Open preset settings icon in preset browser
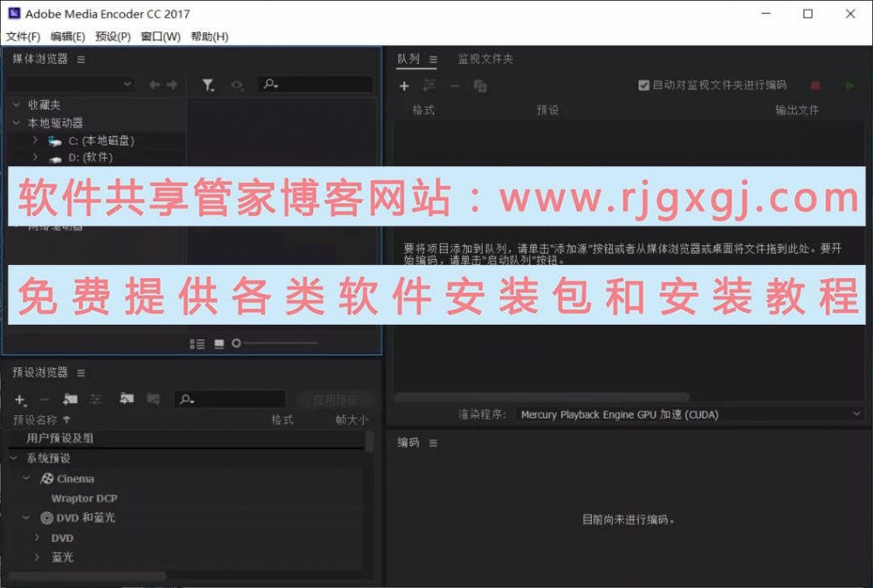The image size is (873, 588). [x=95, y=400]
